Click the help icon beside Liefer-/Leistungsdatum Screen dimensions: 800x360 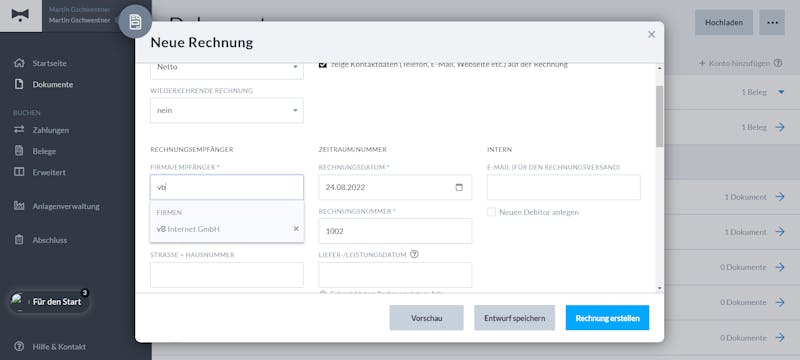[x=414, y=254]
